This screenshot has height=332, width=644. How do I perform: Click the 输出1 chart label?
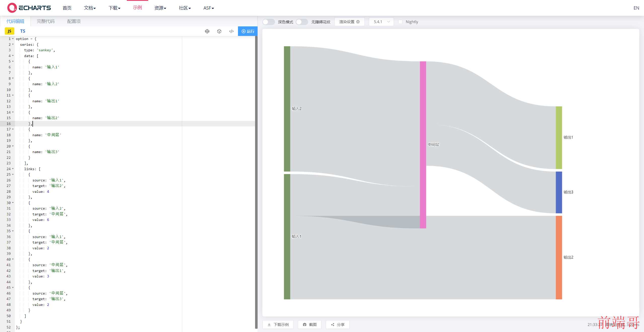(x=568, y=137)
